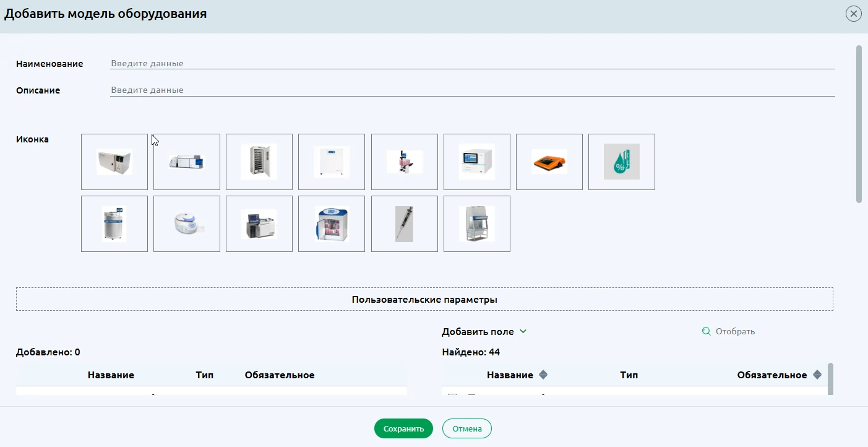Viewport: 868px width, 447px height.
Task: Click the Найдено: 44 counter text
Action: click(x=471, y=352)
